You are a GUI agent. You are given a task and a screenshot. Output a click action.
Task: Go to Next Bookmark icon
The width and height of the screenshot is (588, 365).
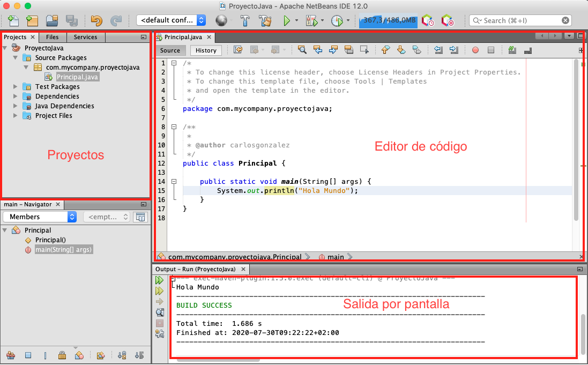[x=401, y=50]
